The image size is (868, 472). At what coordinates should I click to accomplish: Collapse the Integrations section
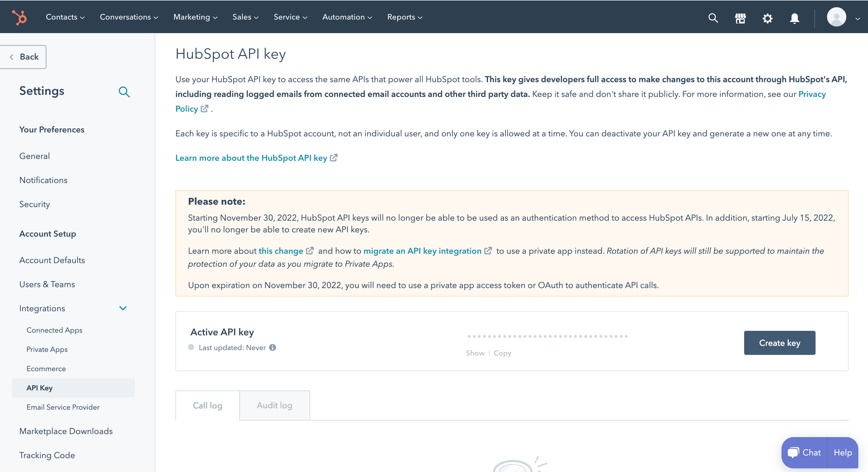[123, 308]
